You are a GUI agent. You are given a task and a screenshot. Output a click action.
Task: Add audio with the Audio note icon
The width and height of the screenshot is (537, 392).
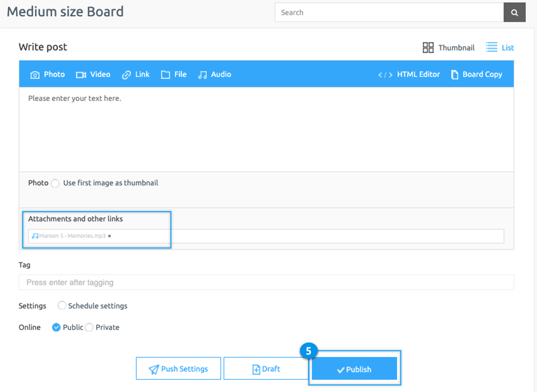tap(202, 75)
